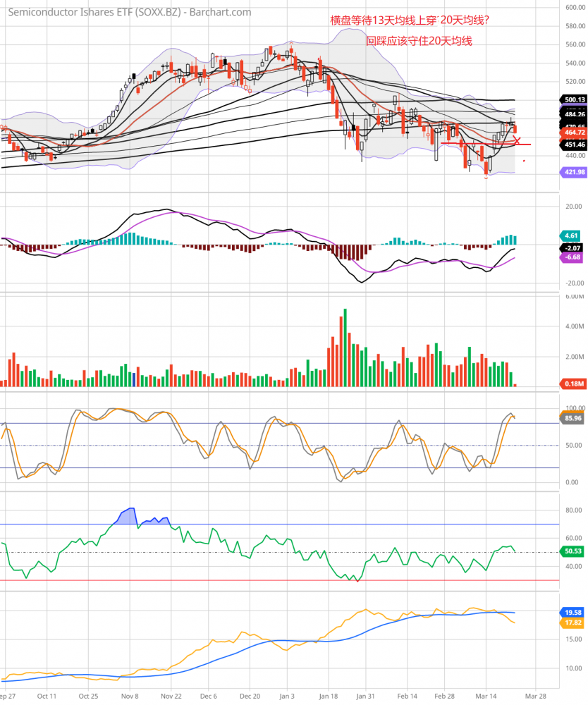The height and width of the screenshot is (705, 588).
Task: Click the 451.46 price tag
Action: (x=572, y=145)
